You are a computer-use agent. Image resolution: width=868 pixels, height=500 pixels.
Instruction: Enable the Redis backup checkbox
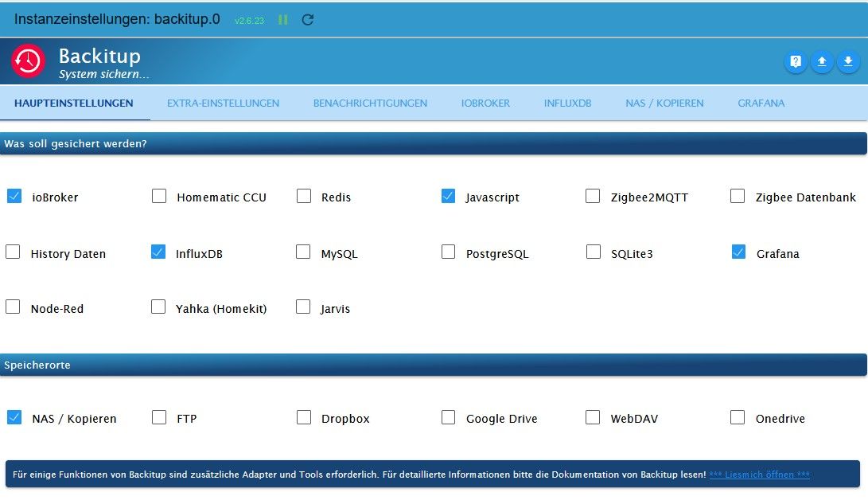click(x=304, y=196)
